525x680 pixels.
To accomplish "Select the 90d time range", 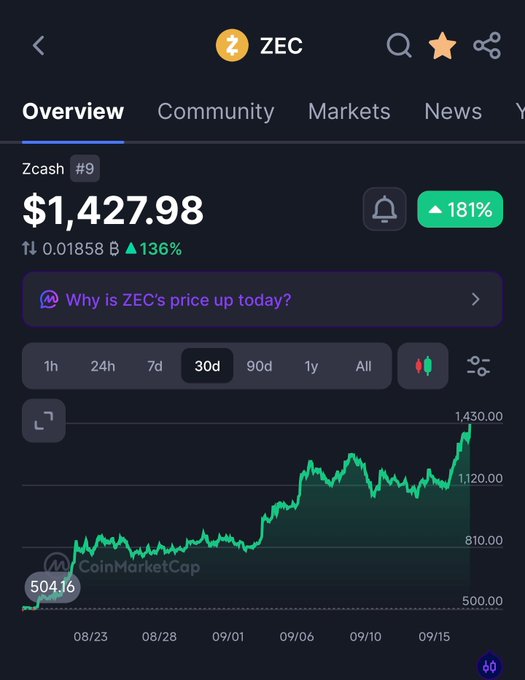I will pos(259,366).
